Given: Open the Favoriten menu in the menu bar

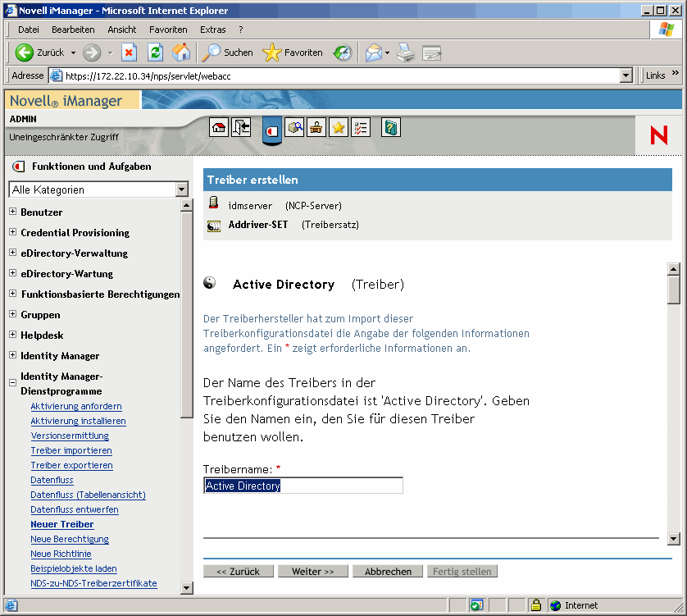Looking at the screenshot, I should click(168, 29).
